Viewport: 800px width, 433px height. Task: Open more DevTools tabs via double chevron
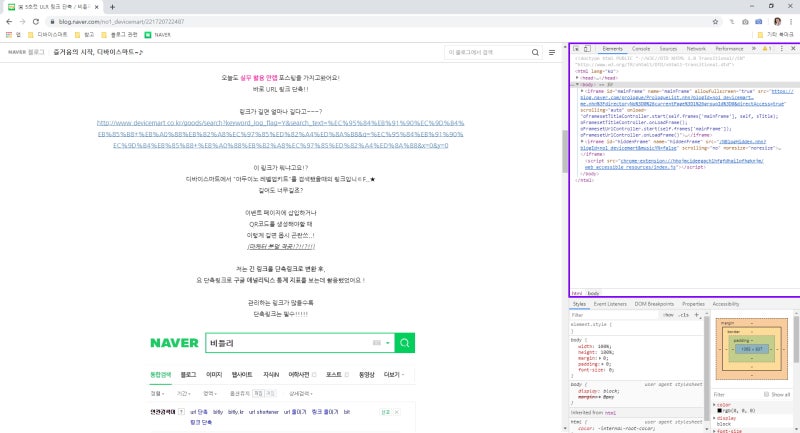[x=754, y=48]
